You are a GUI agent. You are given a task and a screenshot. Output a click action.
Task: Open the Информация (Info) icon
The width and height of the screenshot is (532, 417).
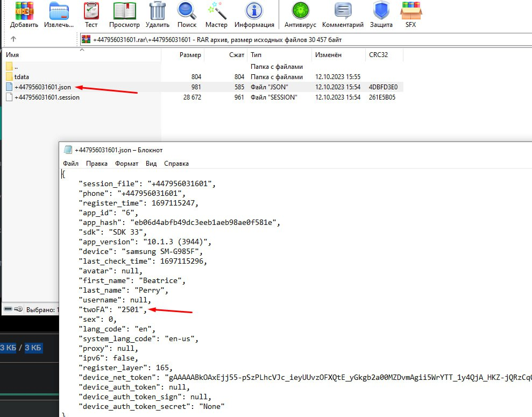point(254,11)
